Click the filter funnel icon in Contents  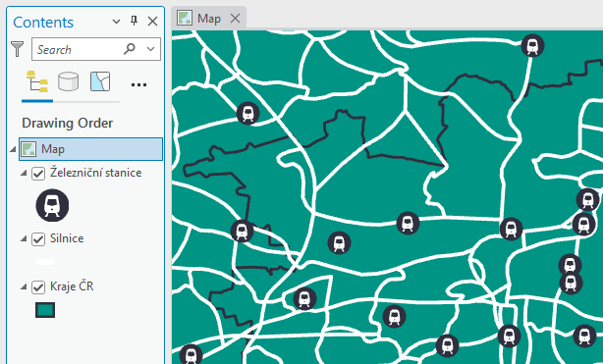click(x=18, y=49)
